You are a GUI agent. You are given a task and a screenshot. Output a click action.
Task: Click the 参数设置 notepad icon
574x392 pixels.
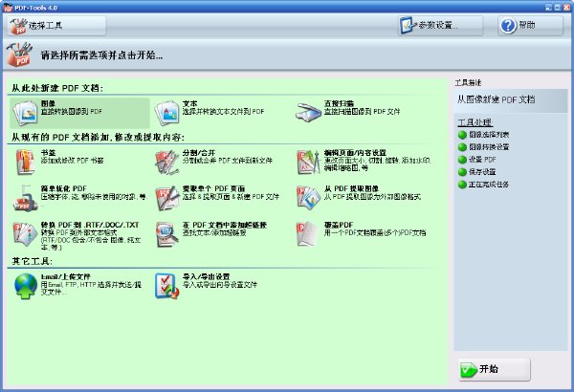[x=408, y=26]
